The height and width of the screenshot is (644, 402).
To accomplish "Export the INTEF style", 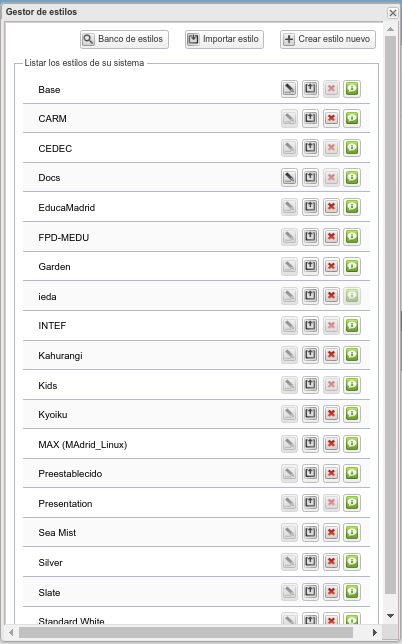I will pos(310,325).
